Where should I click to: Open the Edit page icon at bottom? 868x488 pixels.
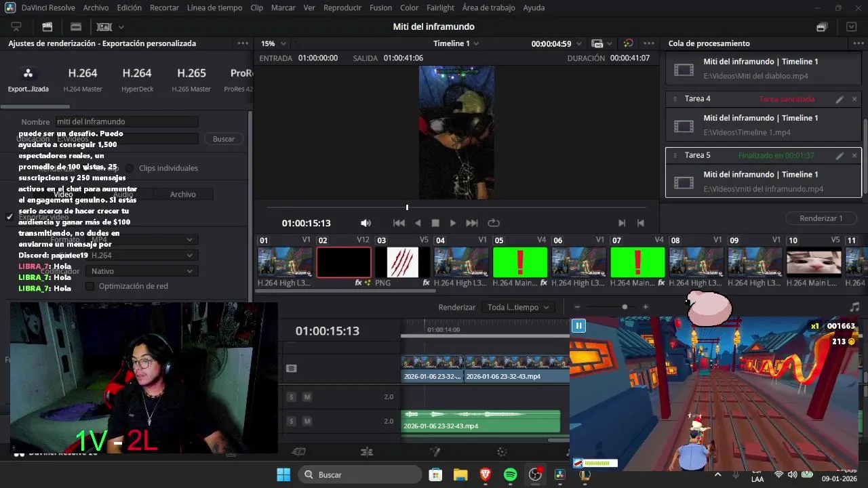click(367, 452)
